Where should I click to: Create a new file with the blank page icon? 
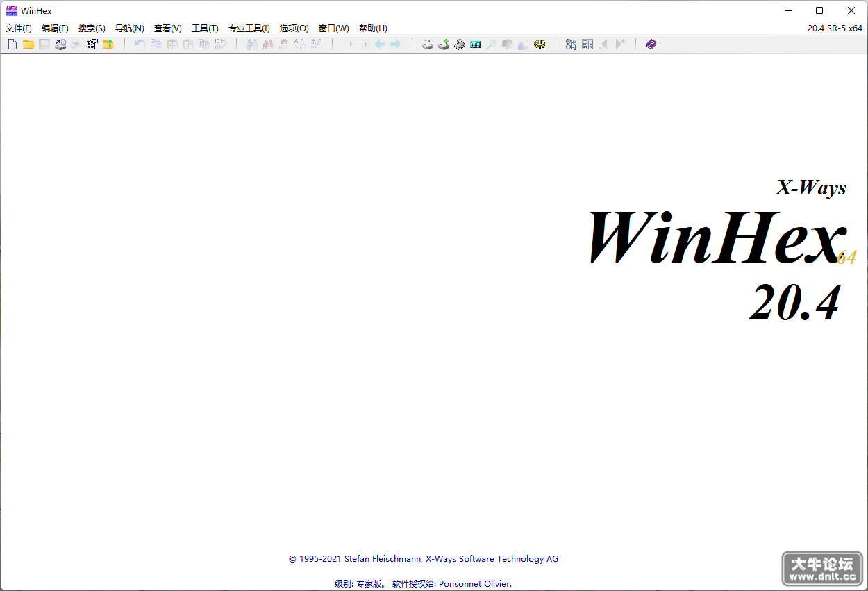pos(12,44)
